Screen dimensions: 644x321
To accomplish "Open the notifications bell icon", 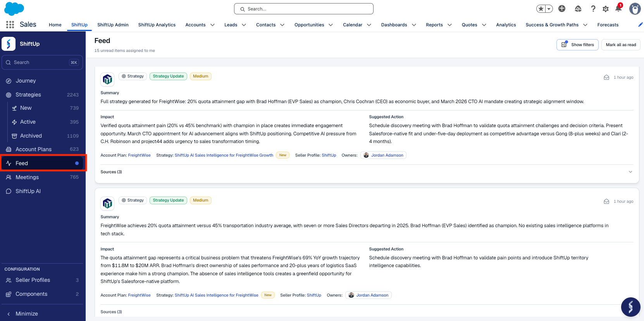I will coord(618,8).
